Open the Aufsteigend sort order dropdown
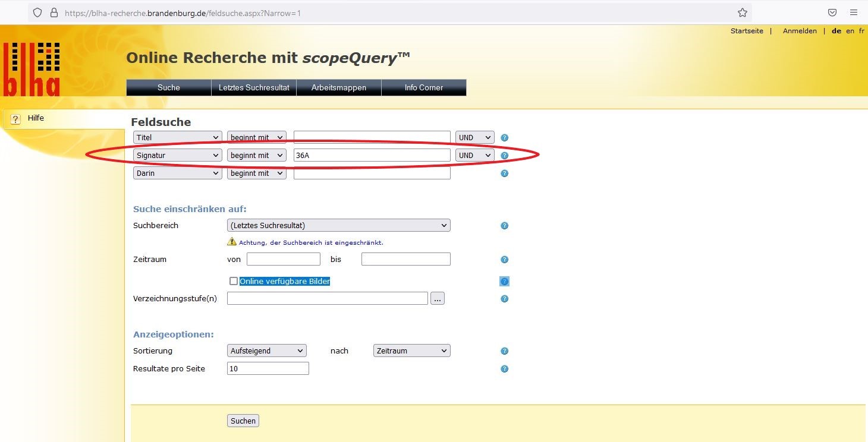The width and height of the screenshot is (868, 442). tap(267, 351)
